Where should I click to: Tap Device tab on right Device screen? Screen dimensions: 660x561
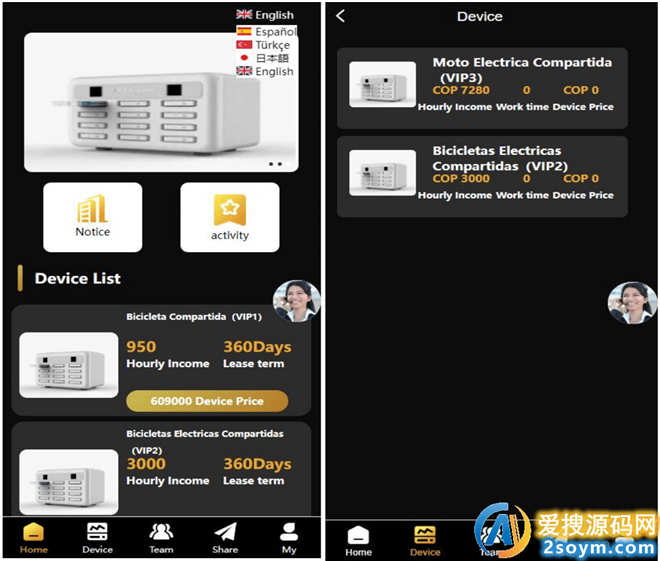(x=425, y=541)
